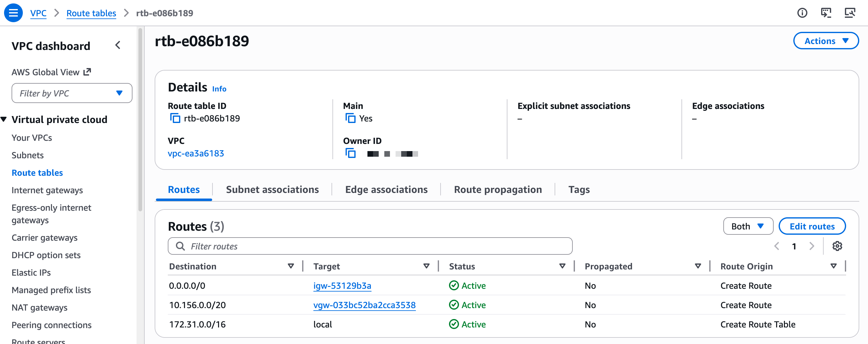The height and width of the screenshot is (344, 868).
Task: Open the hamburger navigation menu
Action: pyautogui.click(x=13, y=13)
